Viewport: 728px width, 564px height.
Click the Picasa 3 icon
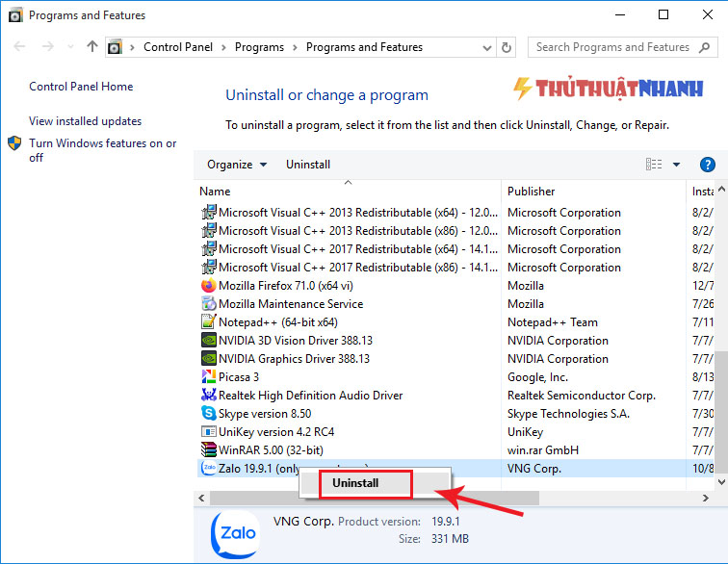pos(208,376)
